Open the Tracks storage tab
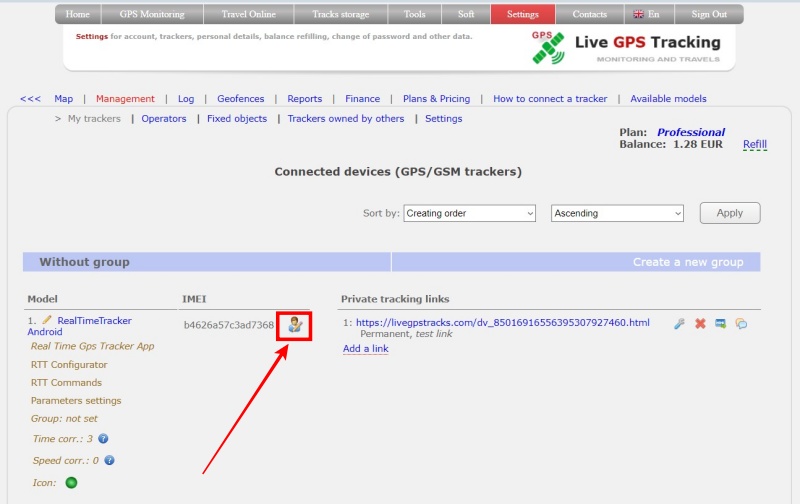 click(340, 15)
